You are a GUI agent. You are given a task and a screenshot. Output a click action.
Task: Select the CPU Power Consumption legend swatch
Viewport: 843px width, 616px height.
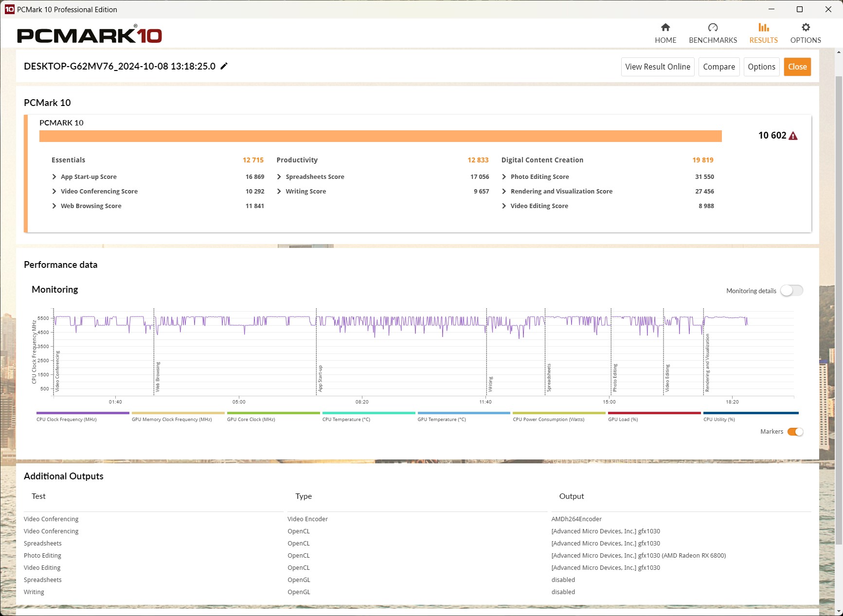pos(559,413)
